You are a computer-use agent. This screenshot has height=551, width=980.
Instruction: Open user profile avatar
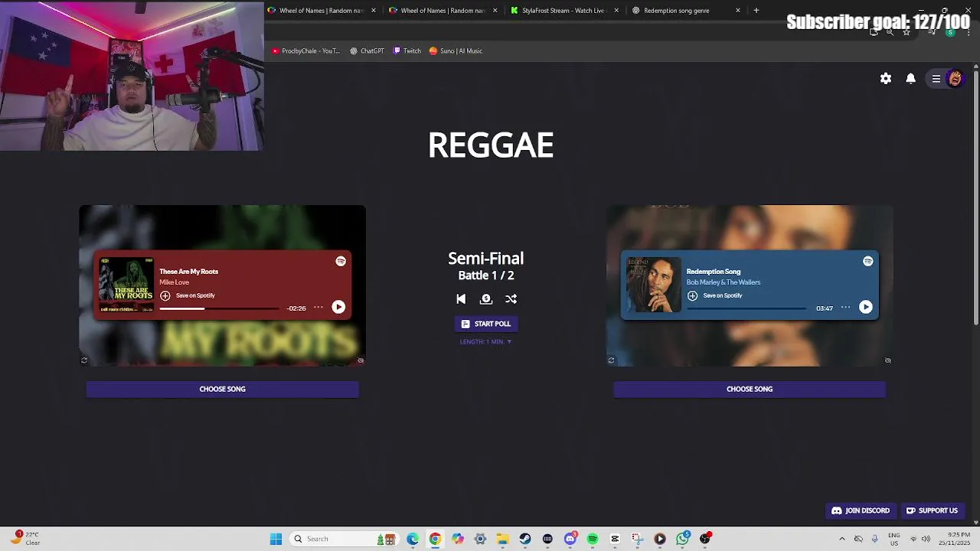pos(955,79)
